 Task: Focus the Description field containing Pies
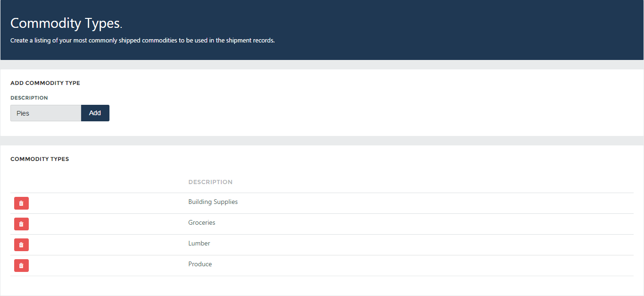coord(46,113)
